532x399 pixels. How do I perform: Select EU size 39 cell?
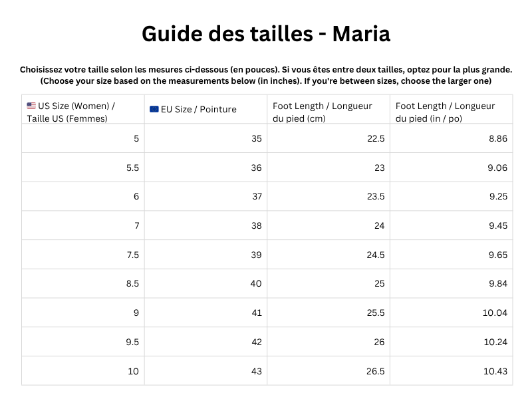click(256, 255)
